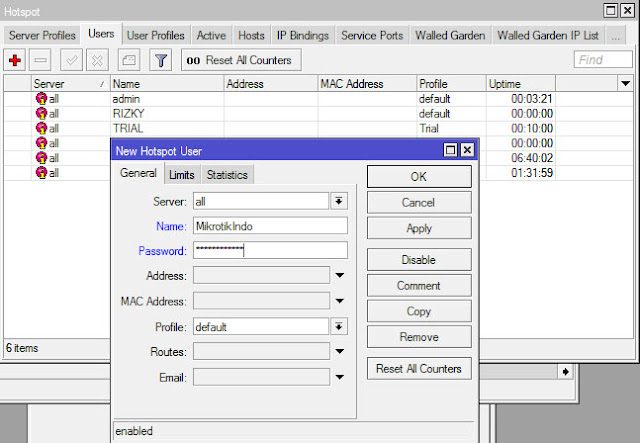Add a new hotspot user with plus icon
Image resolution: width=640 pixels, height=443 pixels.
(x=15, y=60)
